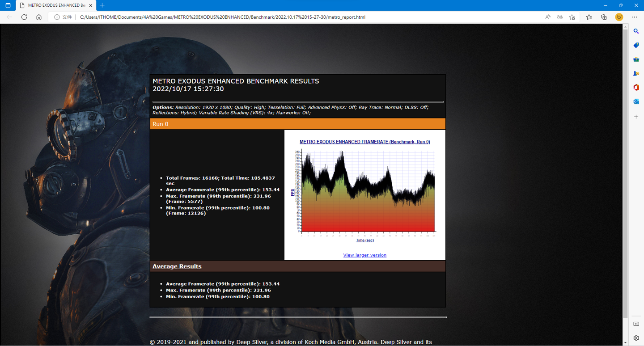Open the Favorites list
Screen dimensions: 644x346
pos(589,17)
